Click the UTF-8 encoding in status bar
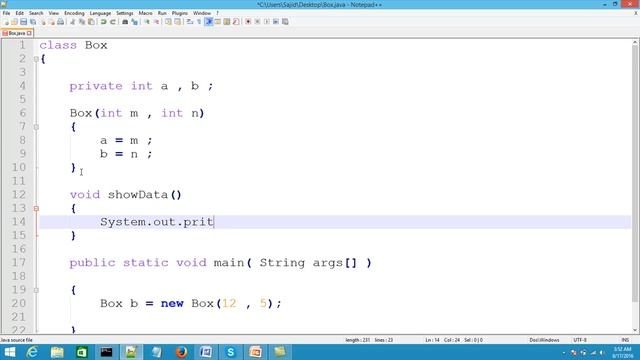The image size is (640, 360). (x=580, y=340)
